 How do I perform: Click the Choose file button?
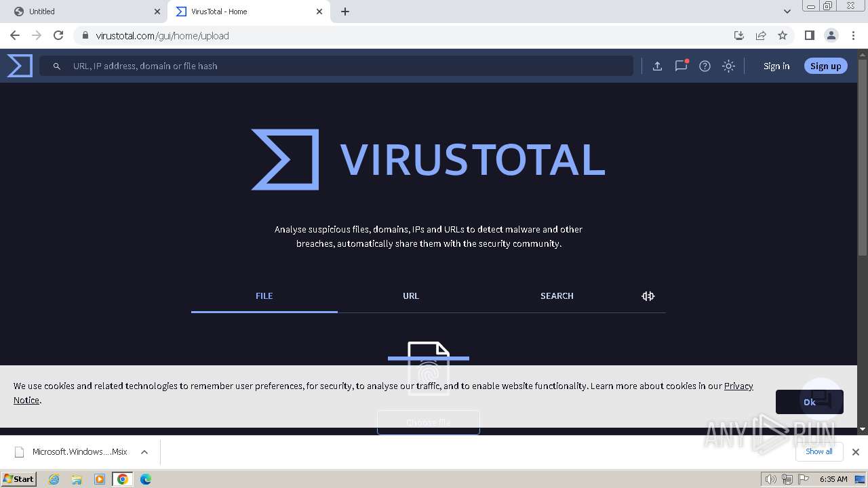(429, 422)
